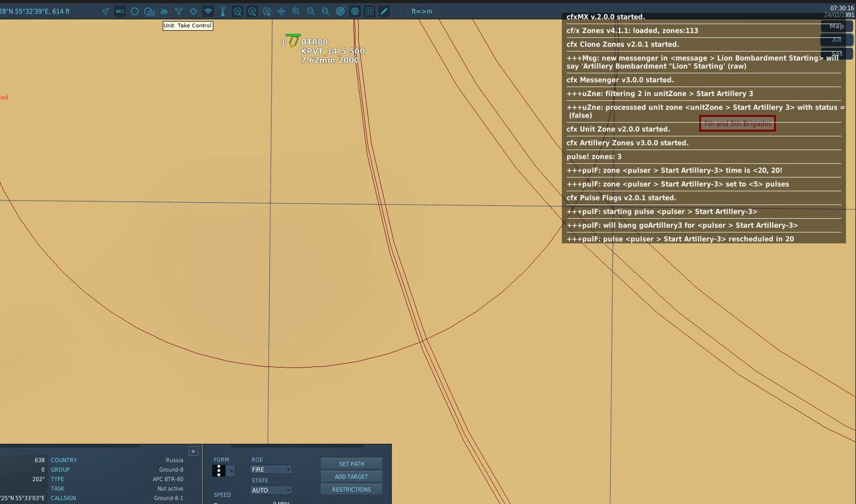Click 'cfx Unit Zone v2.0.0 started.' message
Screen dimensions: 856x504
(618, 129)
